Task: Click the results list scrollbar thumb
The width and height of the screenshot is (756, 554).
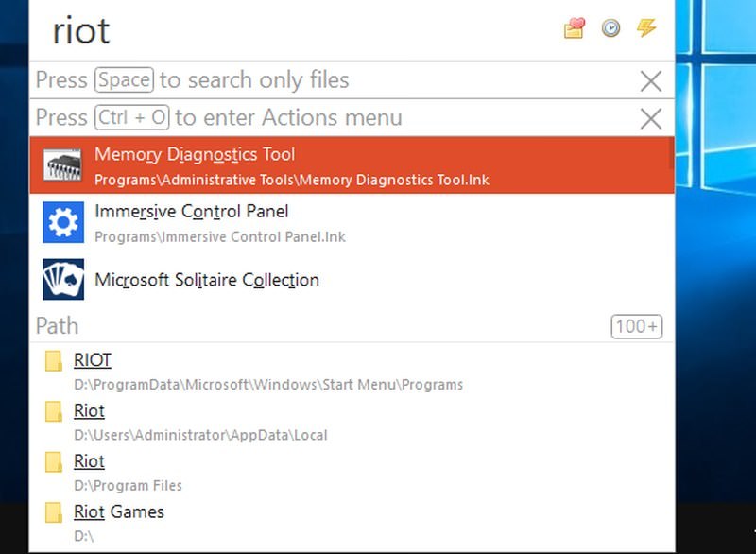Action: (x=671, y=153)
